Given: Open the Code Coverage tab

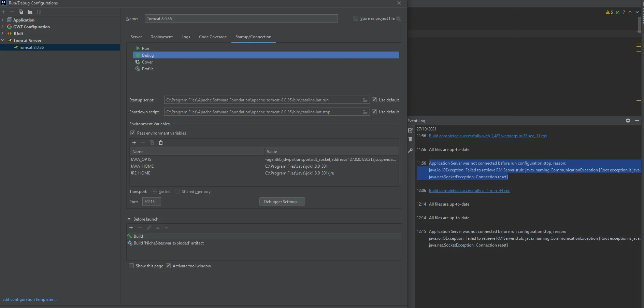Looking at the screenshot, I should click(213, 37).
